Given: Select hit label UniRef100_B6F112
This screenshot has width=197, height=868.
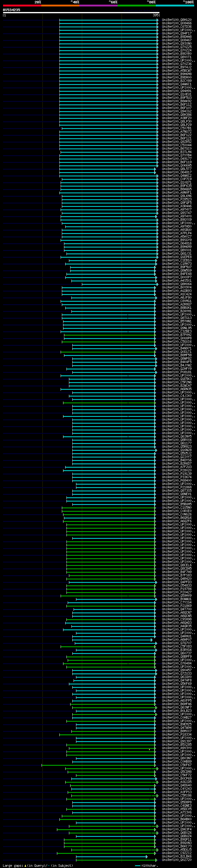Looking at the screenshot, I should (x=176, y=104).
